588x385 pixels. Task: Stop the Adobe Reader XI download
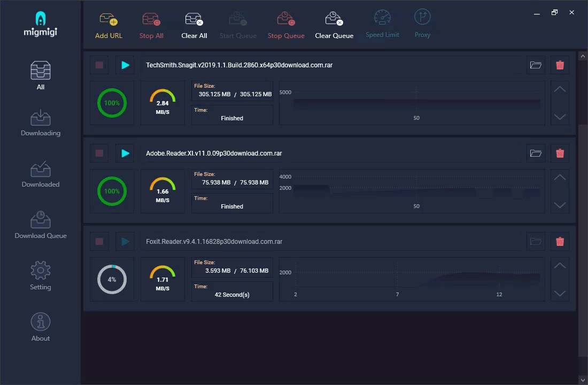[x=99, y=153]
